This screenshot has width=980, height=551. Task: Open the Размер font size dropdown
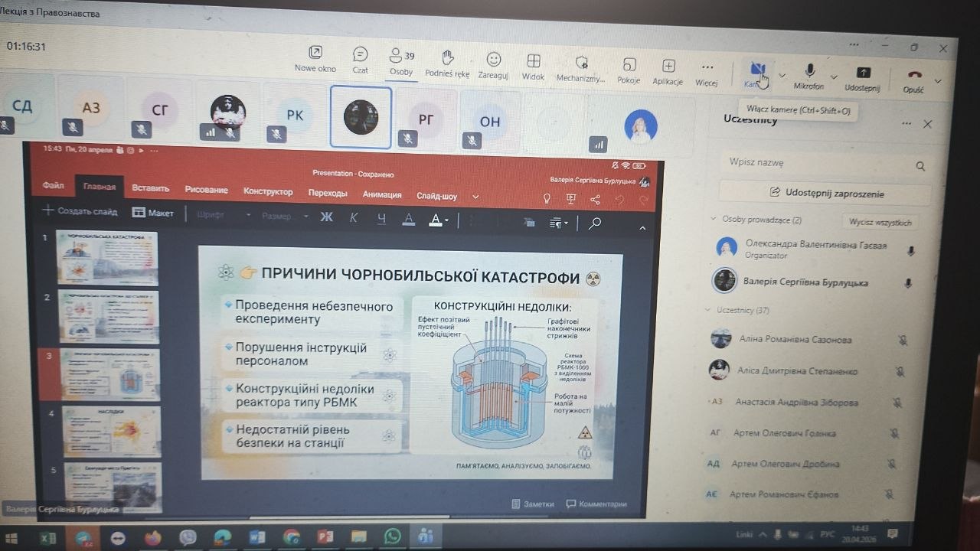(286, 217)
